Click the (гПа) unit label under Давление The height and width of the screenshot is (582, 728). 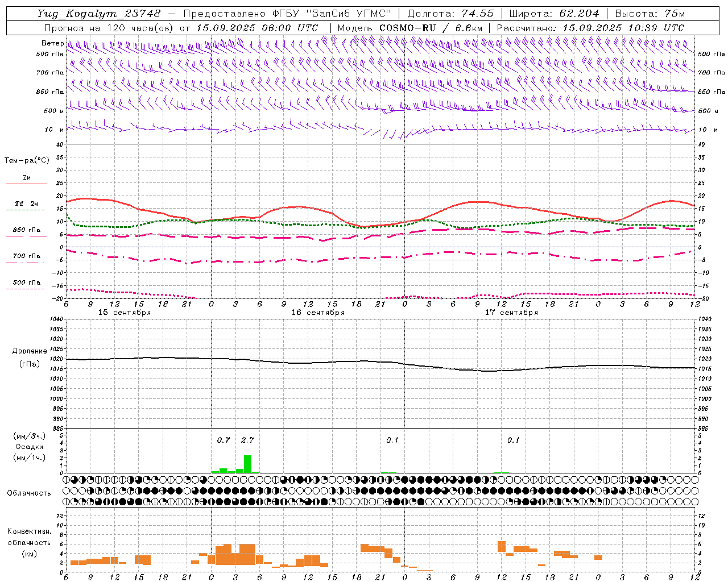click(29, 364)
